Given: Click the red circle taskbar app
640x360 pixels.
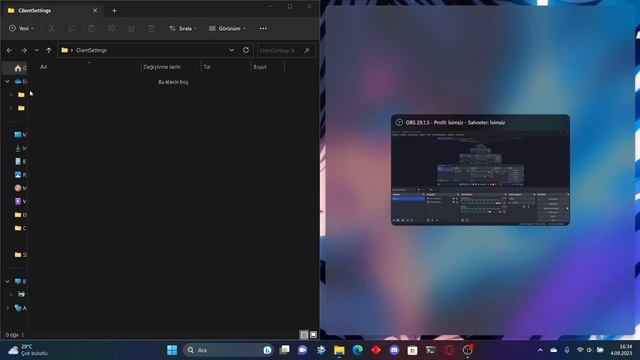Looking at the screenshot, I should point(449,350).
